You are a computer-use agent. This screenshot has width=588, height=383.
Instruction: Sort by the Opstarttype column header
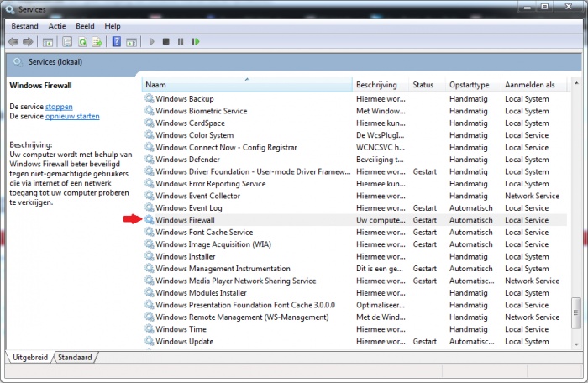coord(473,85)
